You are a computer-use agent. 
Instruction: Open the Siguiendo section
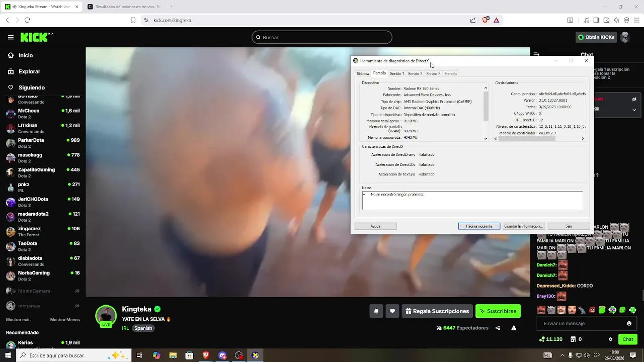(31, 87)
